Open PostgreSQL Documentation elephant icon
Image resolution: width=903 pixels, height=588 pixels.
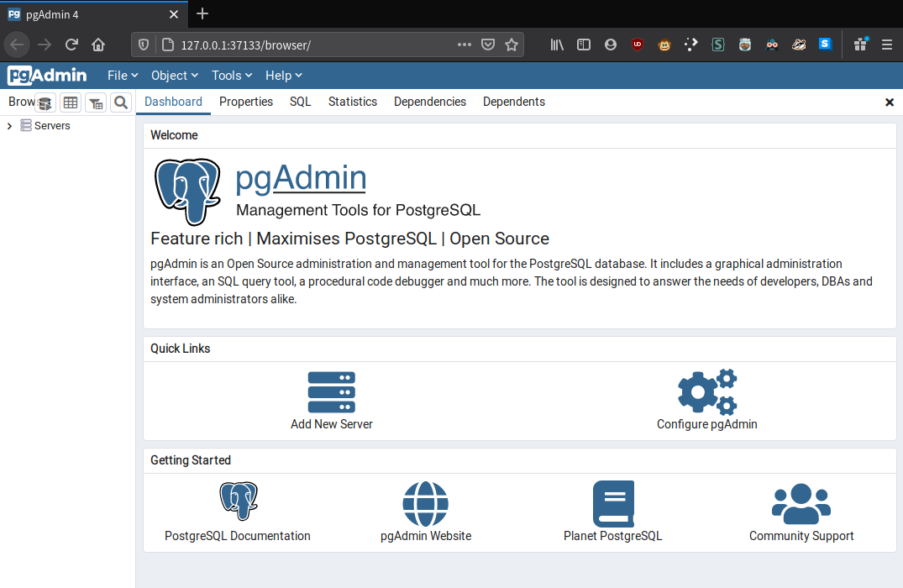[239, 501]
